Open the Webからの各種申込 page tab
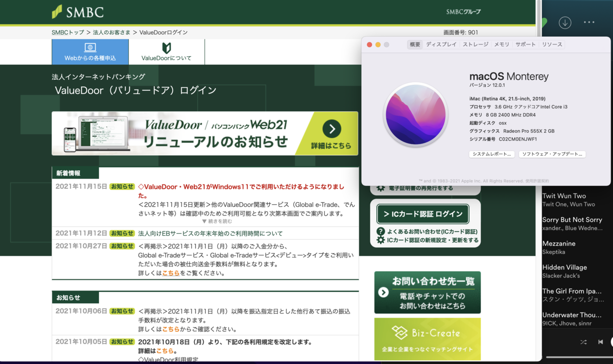 [90, 52]
